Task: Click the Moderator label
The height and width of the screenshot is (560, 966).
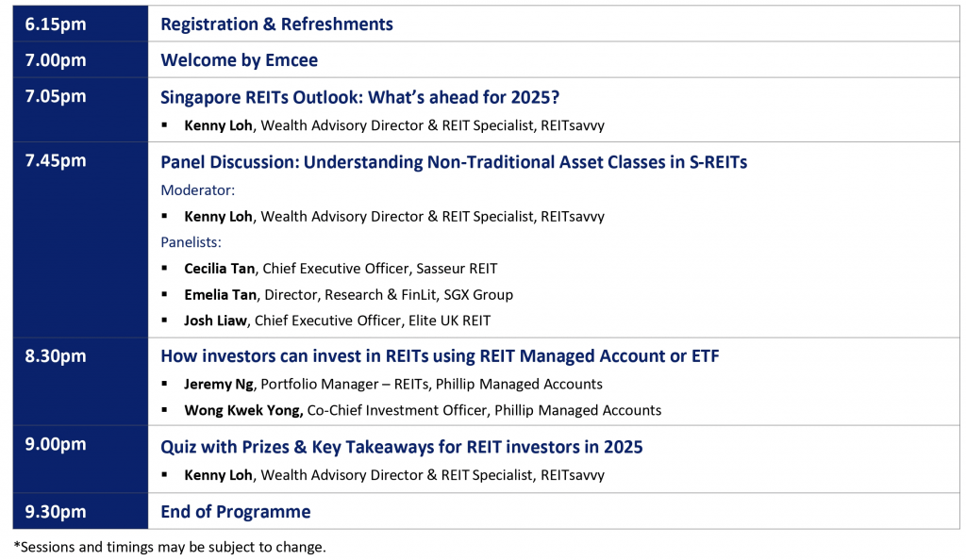Action: click(x=197, y=189)
